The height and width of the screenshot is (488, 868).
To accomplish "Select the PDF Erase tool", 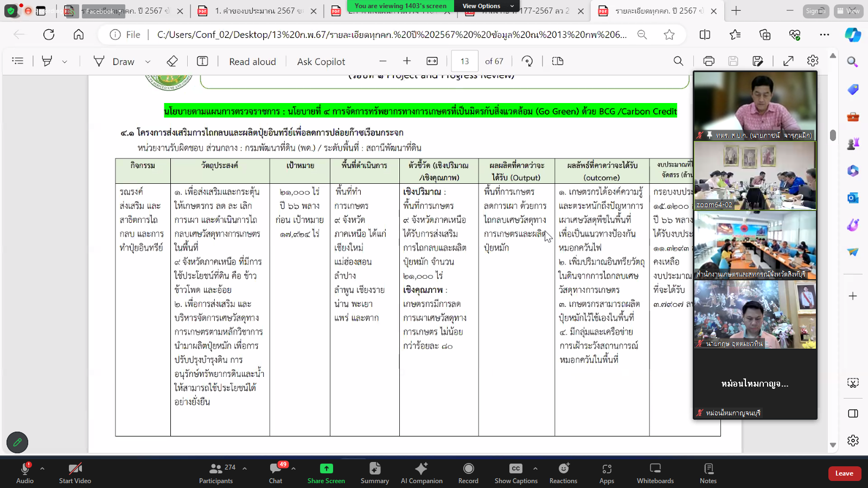I will 172,61.
